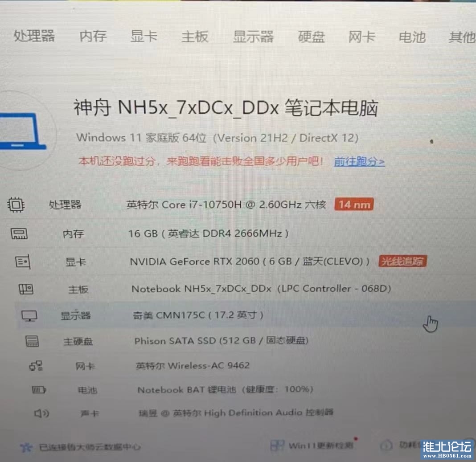Viewport: 476px width, 462px height.
Task: Follow the 前往跑分 link
Action: 359,161
